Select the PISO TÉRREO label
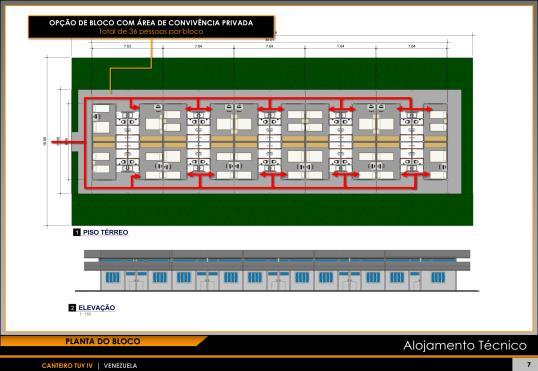Screen dimensions: 538x371 pyautogui.click(x=106, y=232)
